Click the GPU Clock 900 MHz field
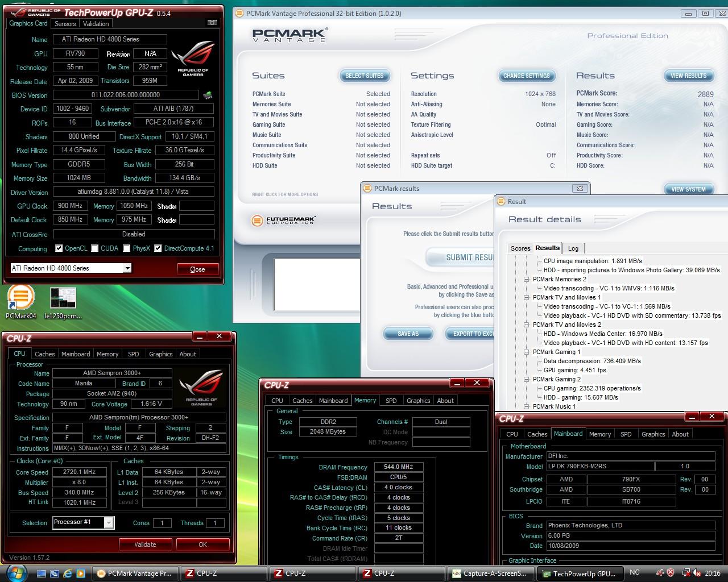The image size is (728, 582). click(x=71, y=206)
